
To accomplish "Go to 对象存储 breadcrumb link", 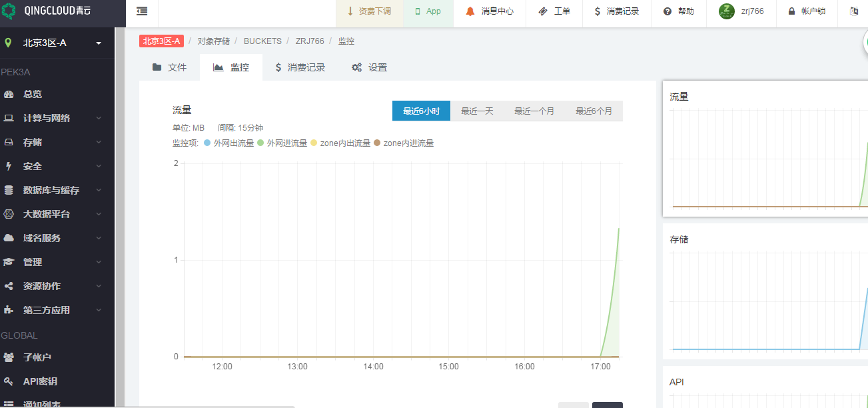I will pos(213,41).
